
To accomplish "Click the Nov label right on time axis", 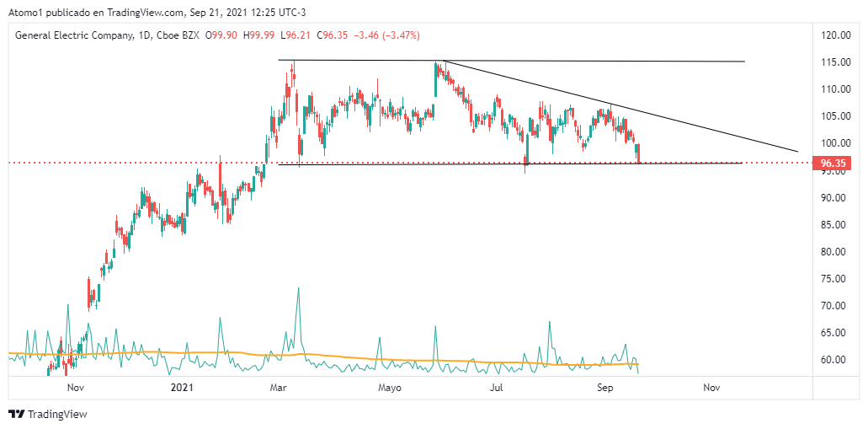I will [711, 389].
